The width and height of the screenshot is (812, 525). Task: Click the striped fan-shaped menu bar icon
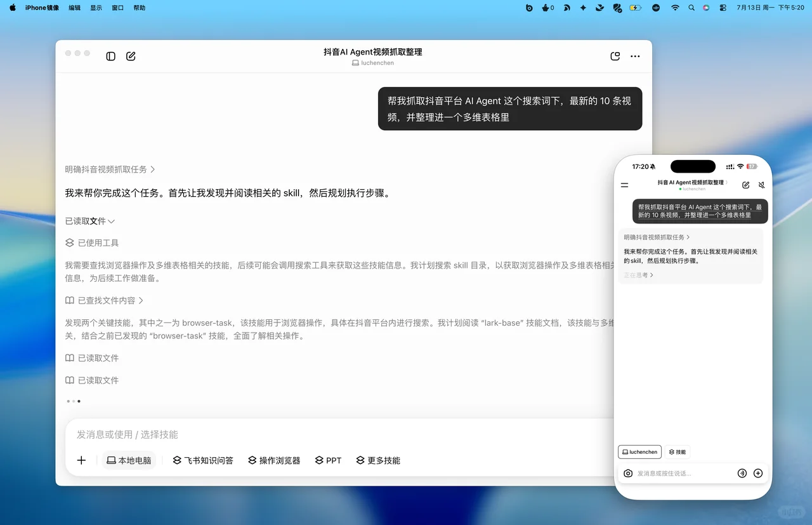pos(567,8)
